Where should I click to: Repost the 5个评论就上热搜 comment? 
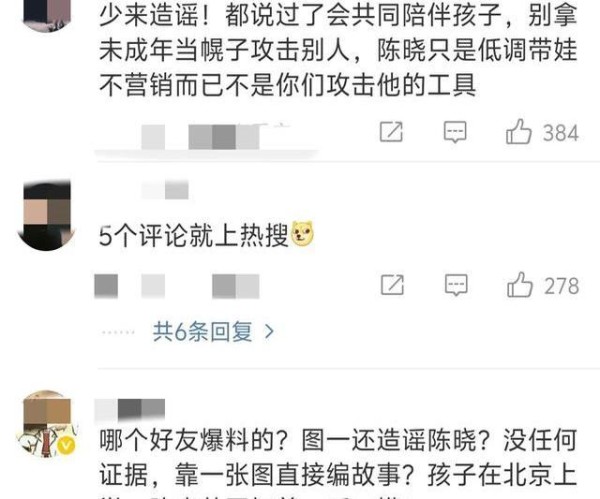(392, 285)
